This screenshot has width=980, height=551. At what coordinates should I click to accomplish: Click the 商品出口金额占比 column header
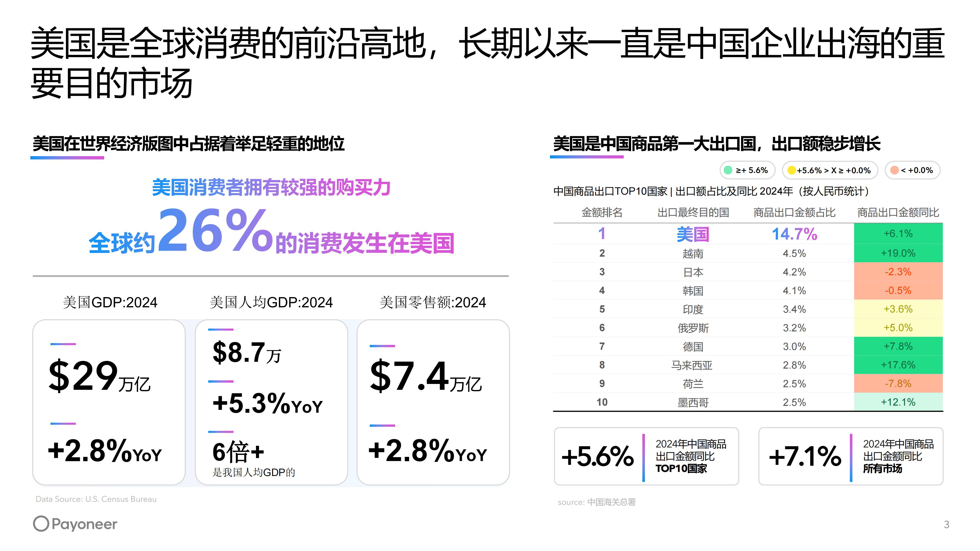point(794,212)
